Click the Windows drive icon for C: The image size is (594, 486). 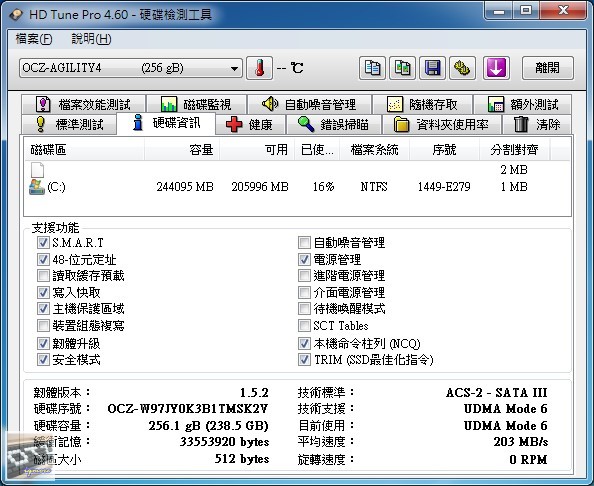(x=37, y=187)
